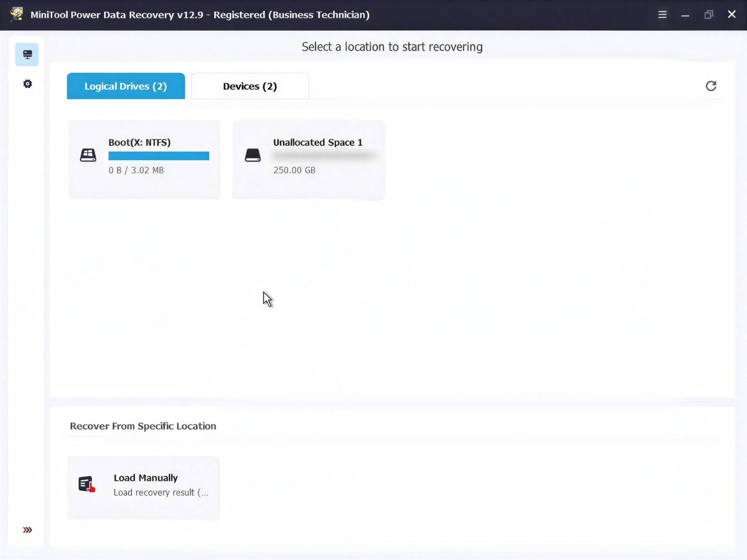
Task: Open Load Manually recovery result option
Action: pos(143,488)
